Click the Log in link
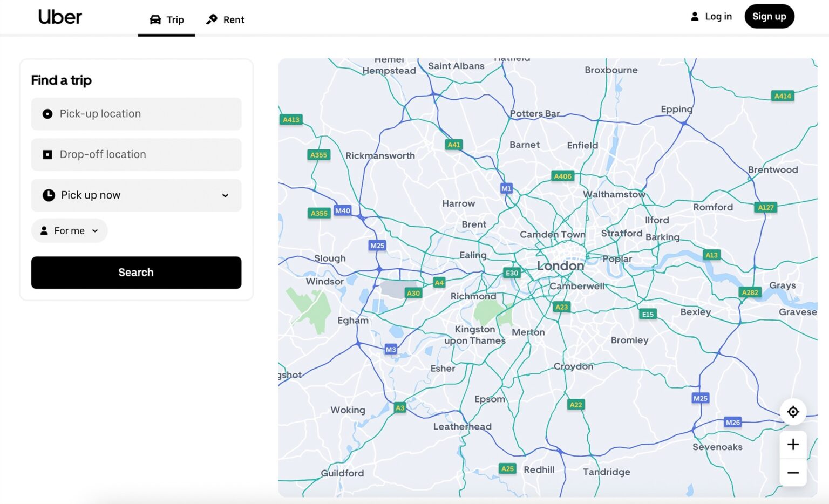The width and height of the screenshot is (829, 504). pos(711,16)
